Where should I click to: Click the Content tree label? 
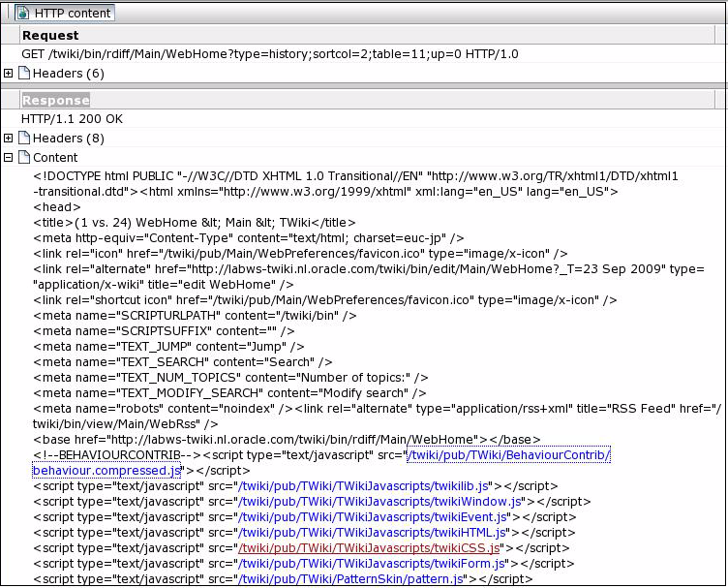pos(55,158)
